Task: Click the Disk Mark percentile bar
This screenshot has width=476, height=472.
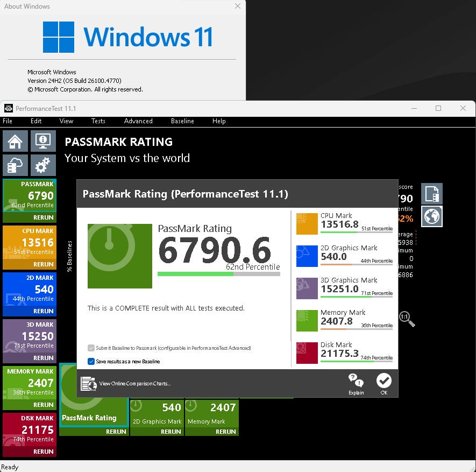Action: 357,362
